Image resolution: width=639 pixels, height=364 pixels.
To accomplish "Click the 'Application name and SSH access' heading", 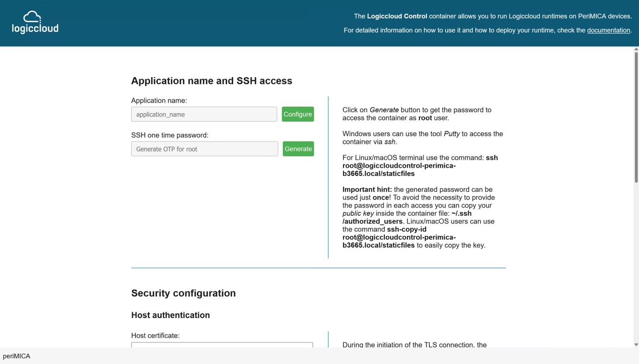I will click(212, 81).
